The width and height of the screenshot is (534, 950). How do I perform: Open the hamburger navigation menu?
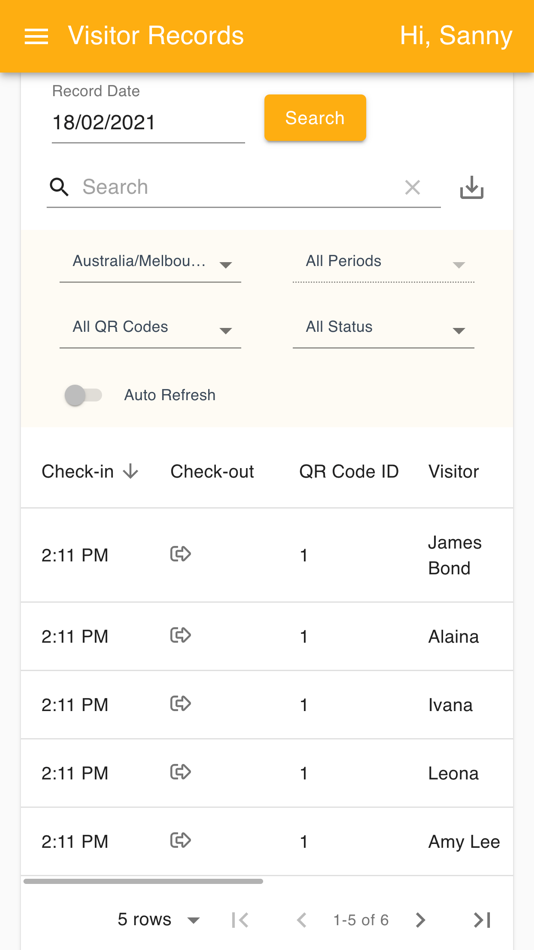pyautogui.click(x=36, y=36)
